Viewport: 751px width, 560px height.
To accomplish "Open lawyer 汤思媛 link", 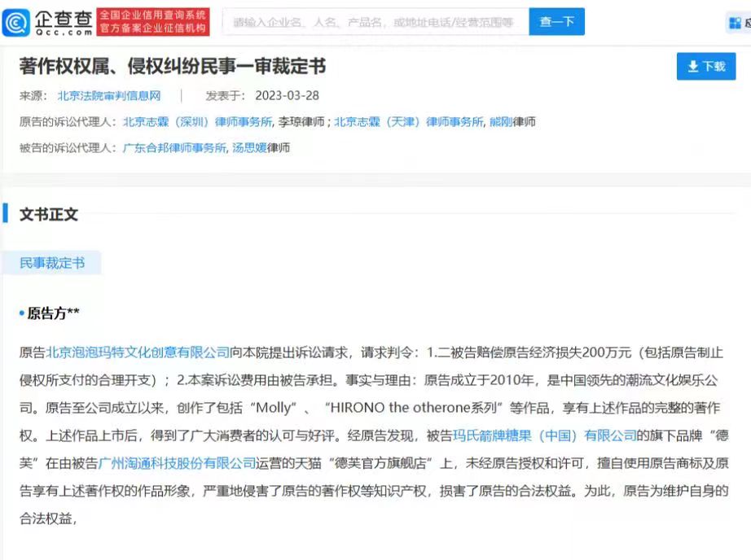I will pos(249,148).
